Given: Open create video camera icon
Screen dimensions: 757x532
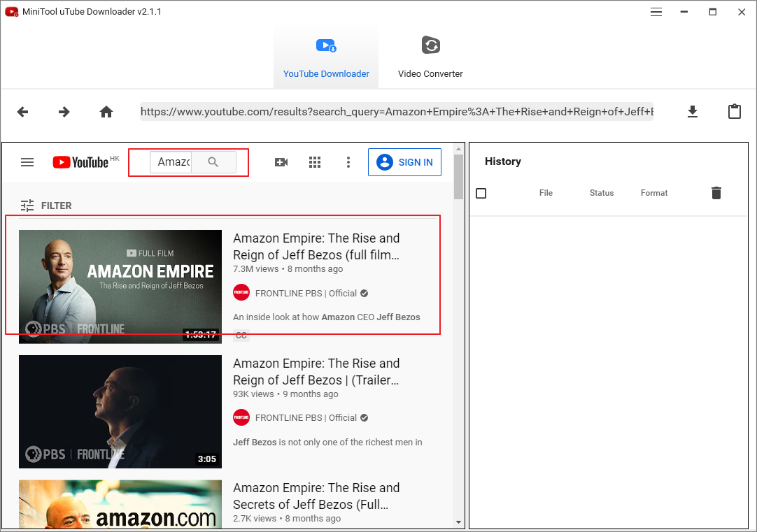Looking at the screenshot, I should [281, 162].
